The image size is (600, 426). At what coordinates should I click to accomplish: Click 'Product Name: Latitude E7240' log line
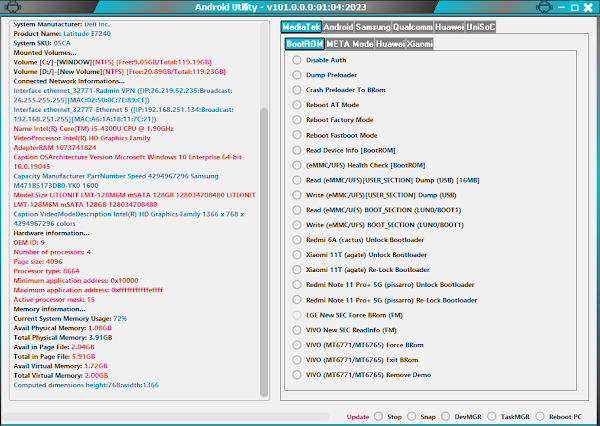point(62,34)
